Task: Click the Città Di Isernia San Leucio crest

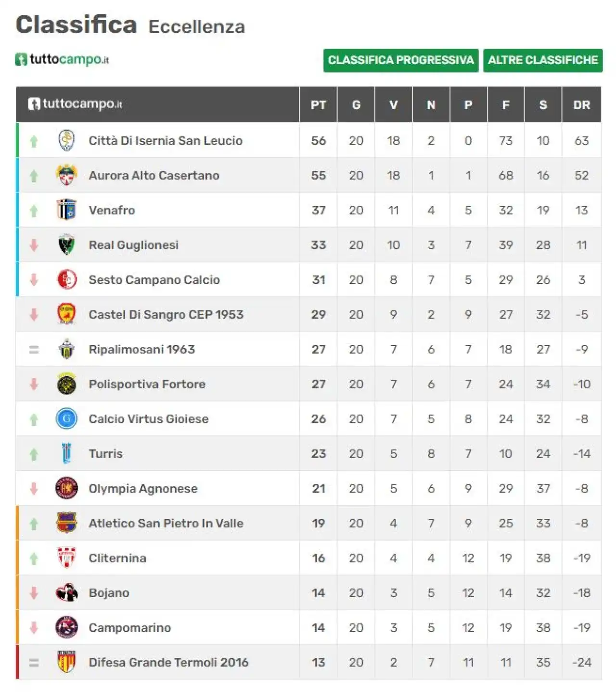Action: point(67,141)
